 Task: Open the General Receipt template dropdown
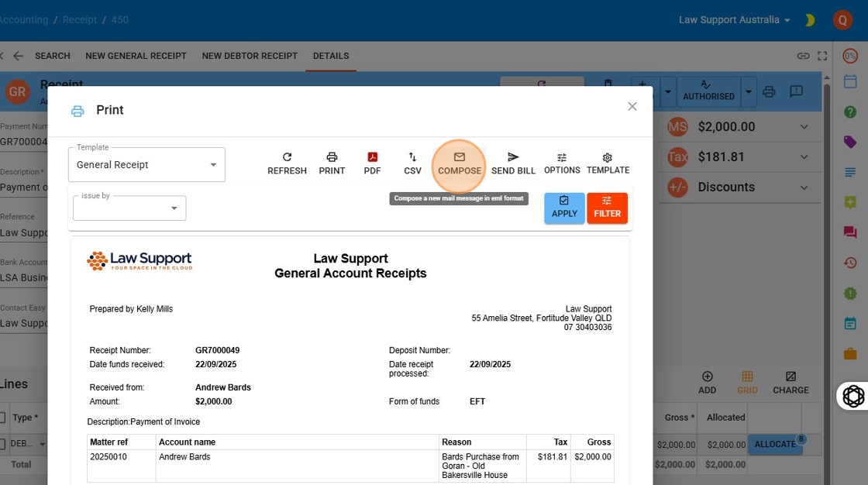click(146, 164)
